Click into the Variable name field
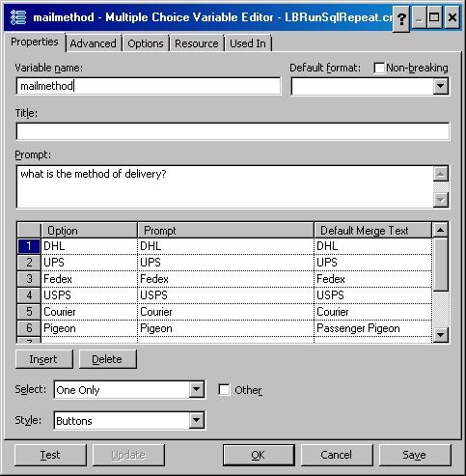The image size is (466, 476). [149, 86]
